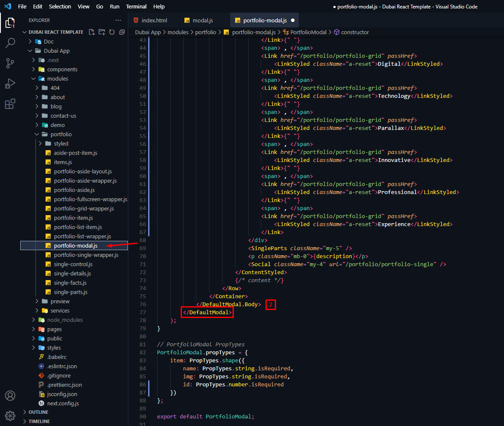Expand the pages folder

54,329
